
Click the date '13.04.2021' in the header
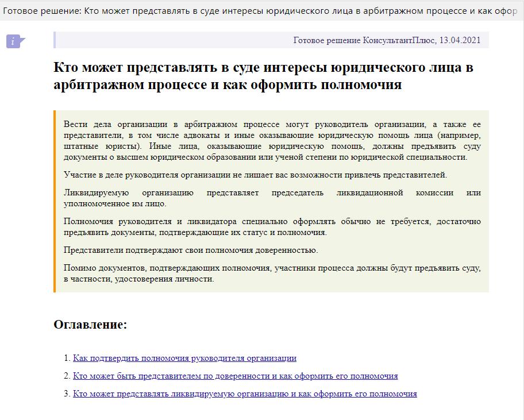[460, 40]
